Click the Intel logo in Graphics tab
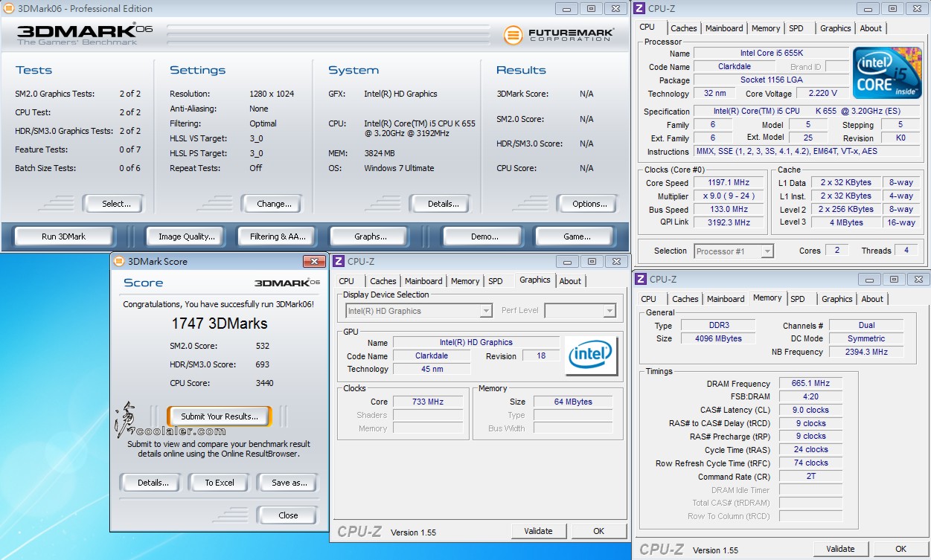Image resolution: width=931 pixels, height=560 pixels. point(592,355)
